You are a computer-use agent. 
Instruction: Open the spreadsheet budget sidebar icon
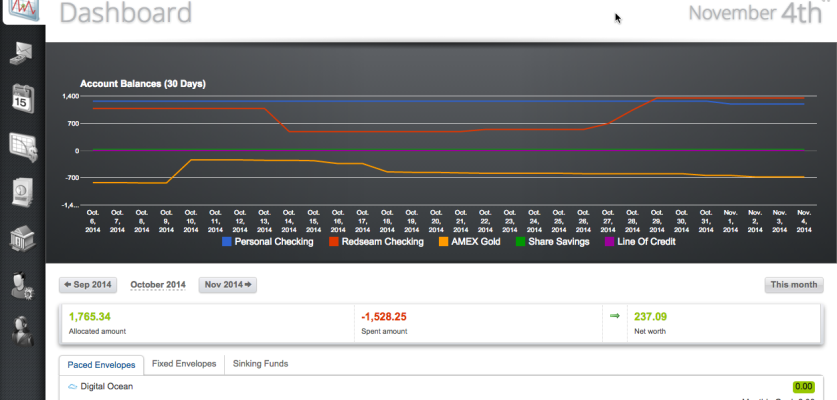[23, 147]
